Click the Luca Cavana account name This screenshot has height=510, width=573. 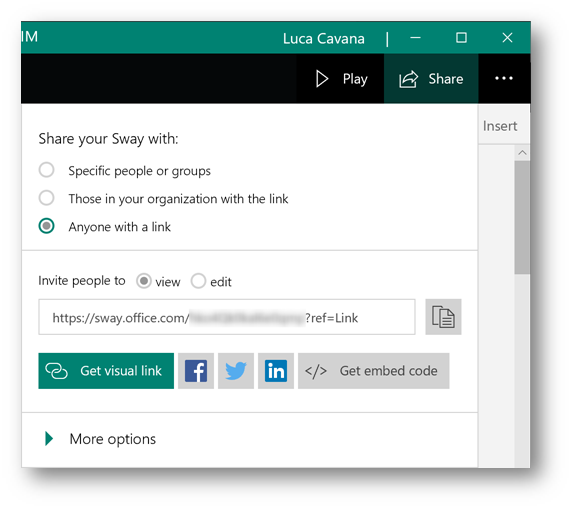pos(324,39)
